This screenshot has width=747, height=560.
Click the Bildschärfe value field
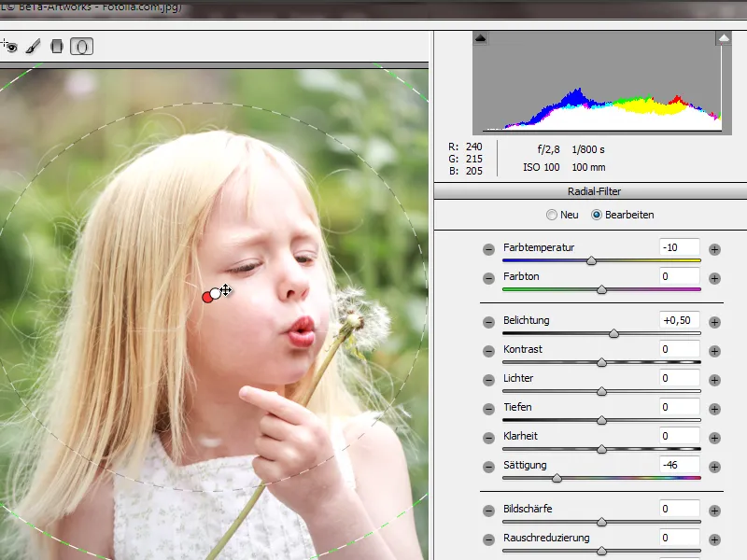[x=680, y=509]
